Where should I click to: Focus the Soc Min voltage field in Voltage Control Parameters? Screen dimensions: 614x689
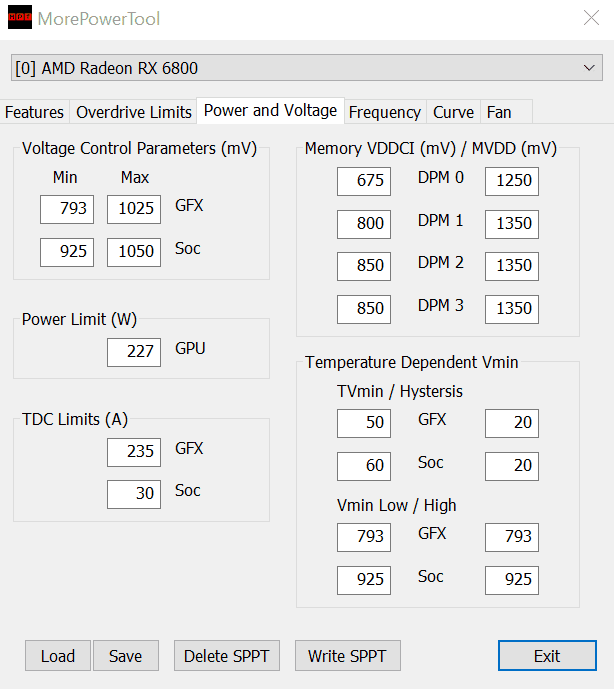pyautogui.click(x=67, y=252)
